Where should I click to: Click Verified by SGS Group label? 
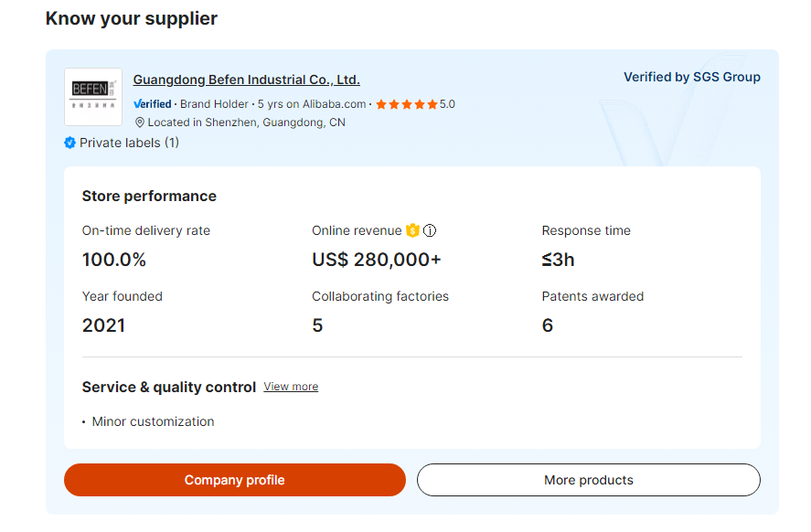[691, 77]
